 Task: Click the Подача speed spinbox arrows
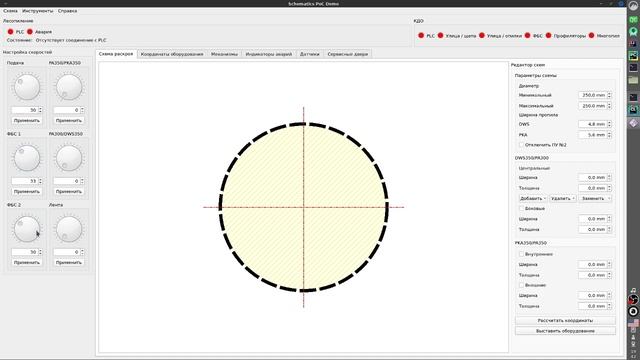point(40,110)
